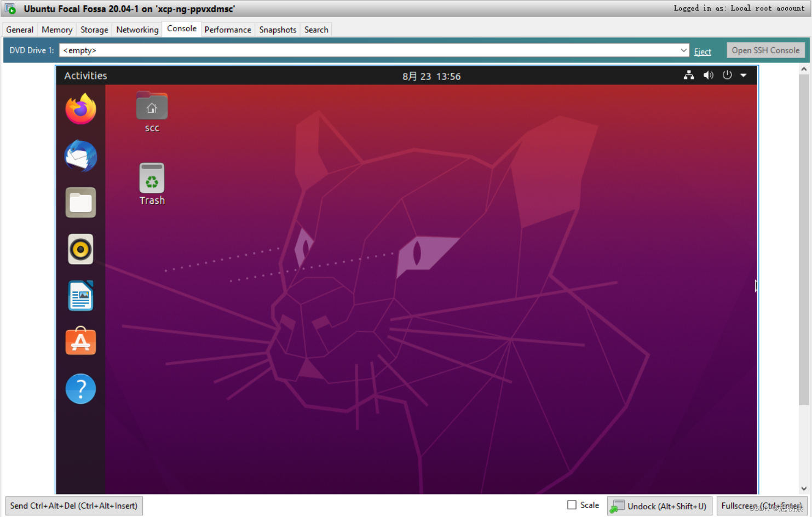Open the Files manager dock icon

pos(80,203)
